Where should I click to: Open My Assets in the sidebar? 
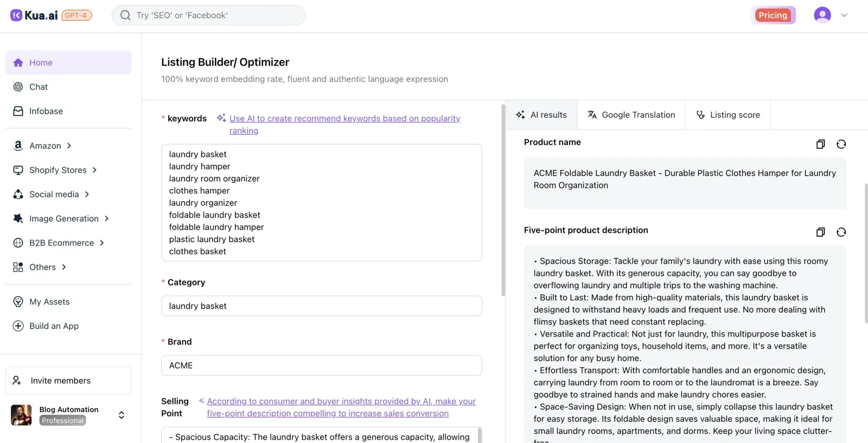coord(68,302)
